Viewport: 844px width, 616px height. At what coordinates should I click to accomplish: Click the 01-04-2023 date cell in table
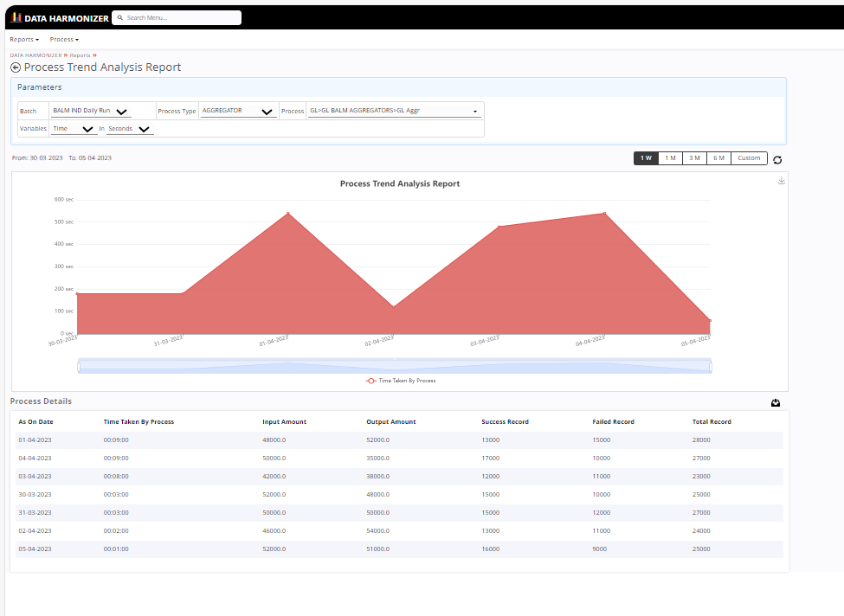(35, 440)
